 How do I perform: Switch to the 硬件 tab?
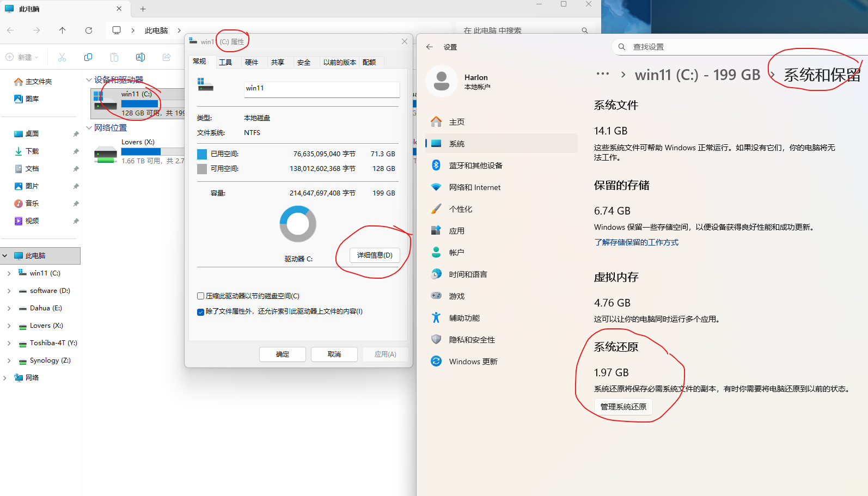[x=252, y=62]
